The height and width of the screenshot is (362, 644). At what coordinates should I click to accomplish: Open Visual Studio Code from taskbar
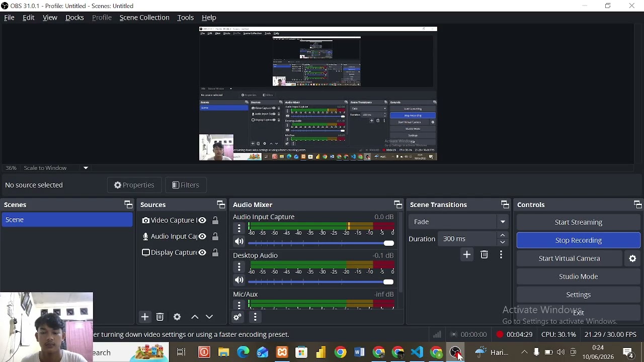[418, 352]
